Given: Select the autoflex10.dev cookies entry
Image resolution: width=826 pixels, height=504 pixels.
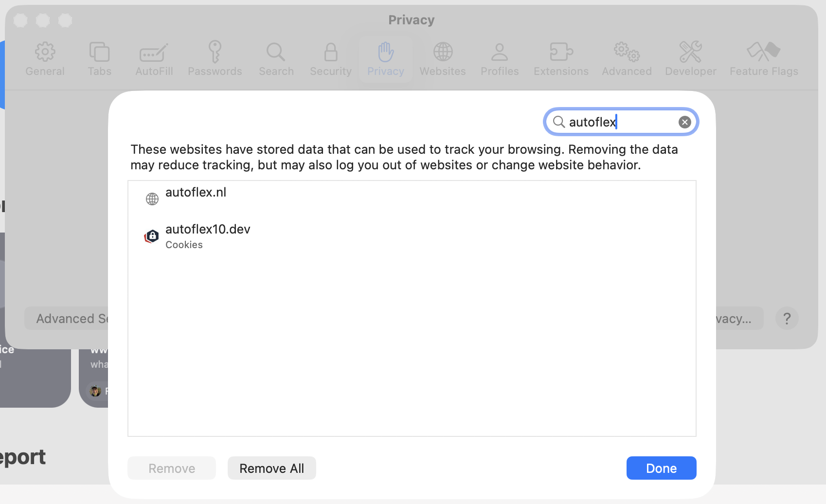Looking at the screenshot, I should click(412, 236).
